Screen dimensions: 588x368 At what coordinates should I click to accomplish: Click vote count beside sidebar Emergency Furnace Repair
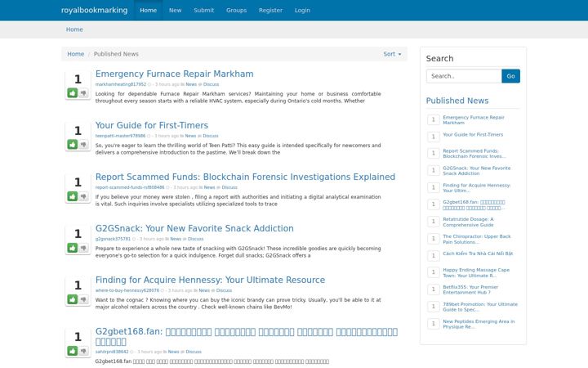coord(433,119)
